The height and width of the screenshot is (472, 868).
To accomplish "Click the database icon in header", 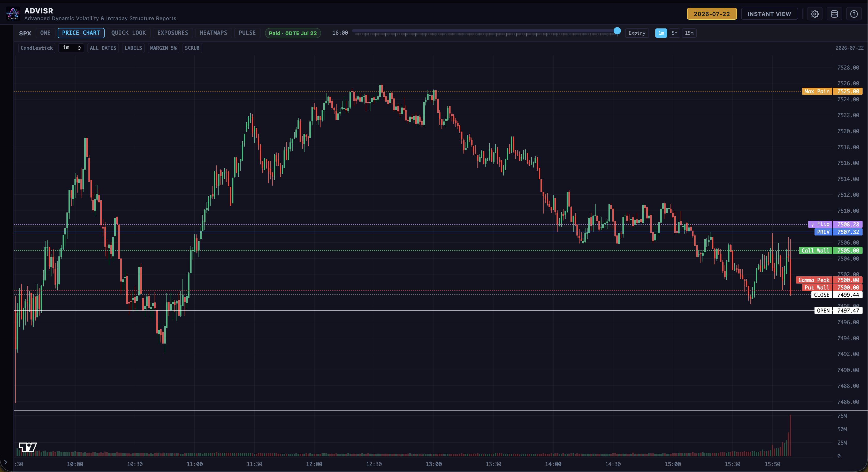I will click(x=834, y=14).
